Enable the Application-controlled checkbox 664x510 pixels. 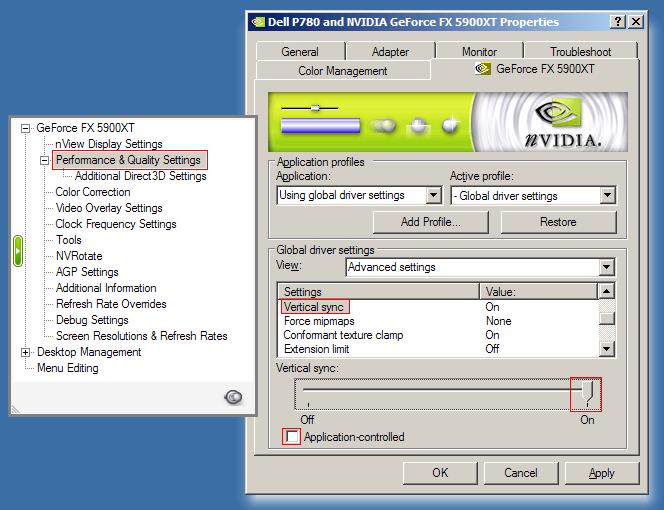[291, 437]
